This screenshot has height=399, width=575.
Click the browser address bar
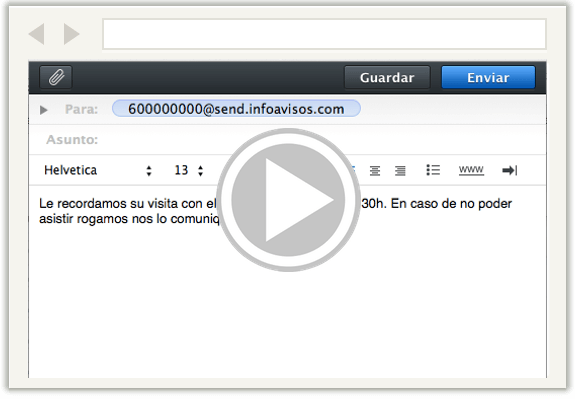click(x=325, y=34)
